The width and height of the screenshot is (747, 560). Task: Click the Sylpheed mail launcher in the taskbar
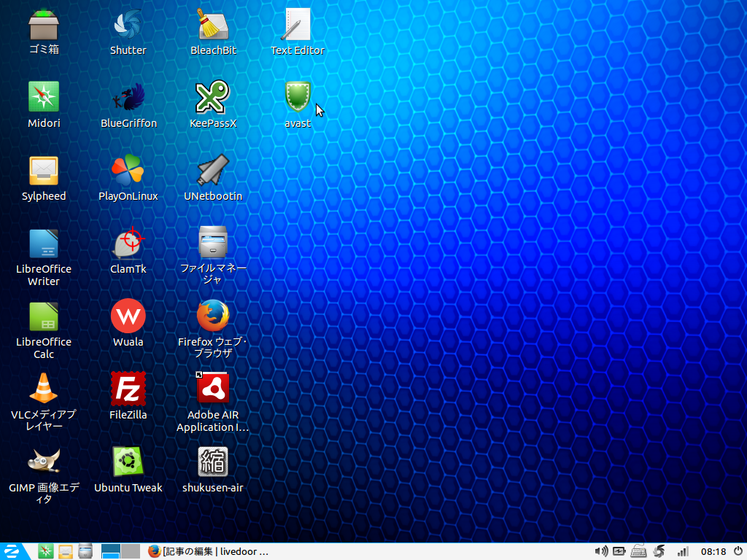coord(66,551)
